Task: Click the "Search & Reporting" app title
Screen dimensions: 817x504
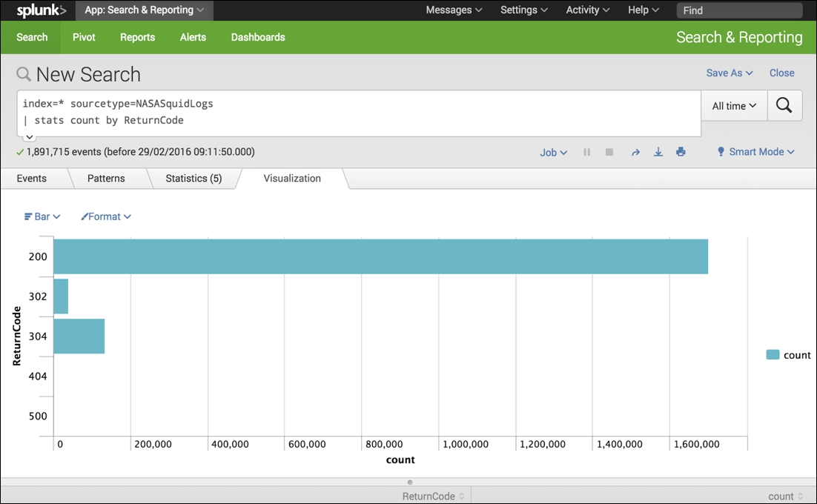Action: [739, 37]
